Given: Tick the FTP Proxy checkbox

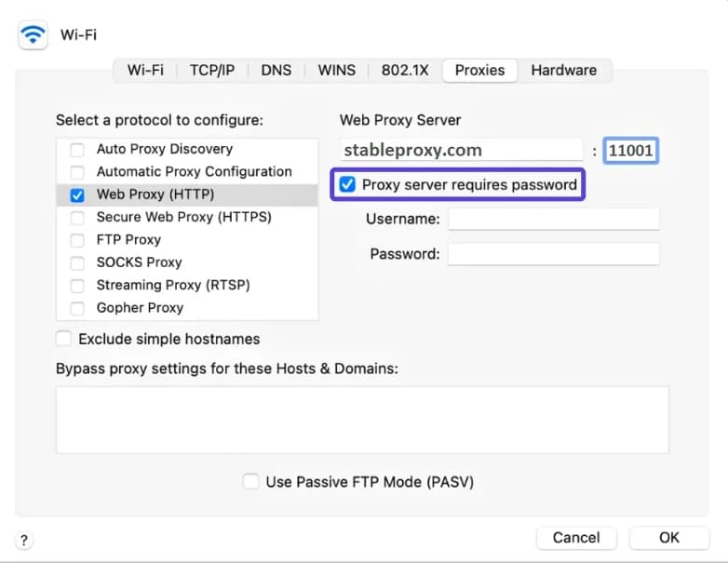Looking at the screenshot, I should coord(77,240).
